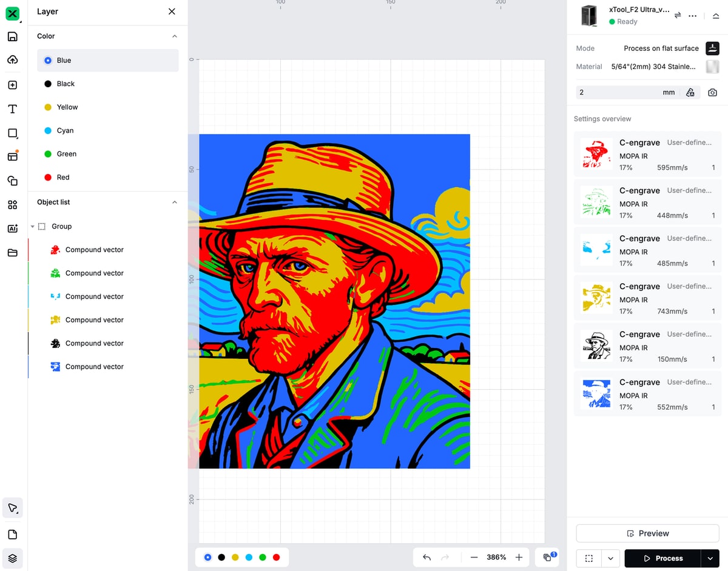
Task: Select the Blue layer radio in color list
Action: coord(48,61)
